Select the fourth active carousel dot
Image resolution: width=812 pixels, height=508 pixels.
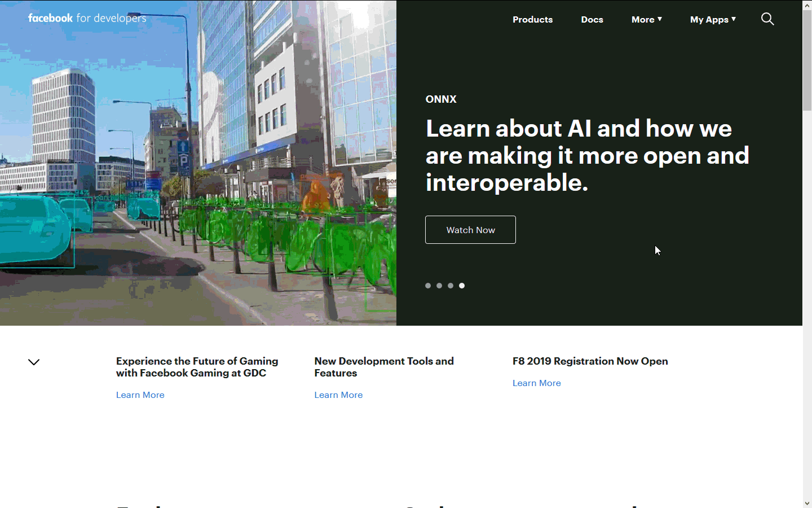(x=462, y=286)
